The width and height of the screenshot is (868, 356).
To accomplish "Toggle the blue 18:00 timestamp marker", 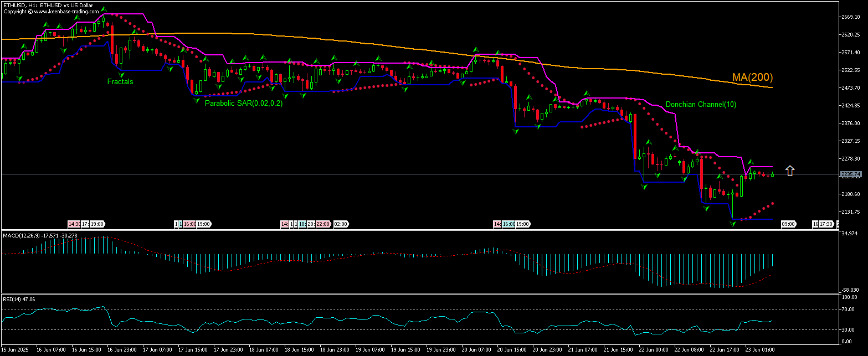I will click(302, 224).
